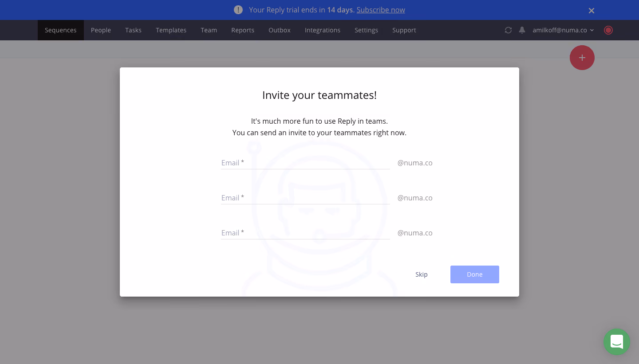This screenshot has height=364, width=639.
Task: Click the red plus add button
Action: pyautogui.click(x=582, y=58)
